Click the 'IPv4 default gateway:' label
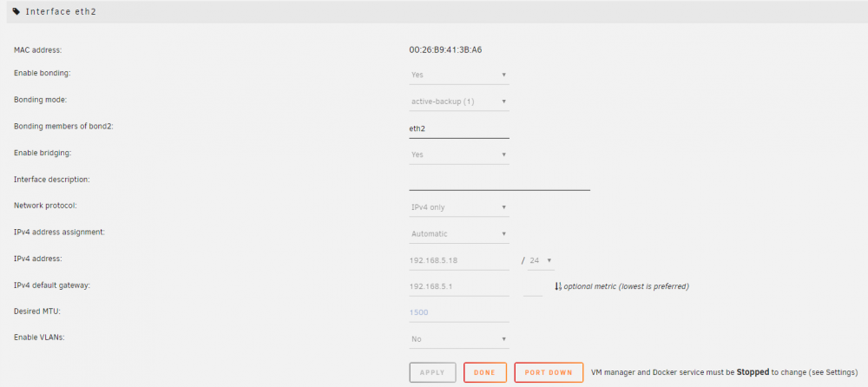The width and height of the screenshot is (868, 387). (51, 285)
